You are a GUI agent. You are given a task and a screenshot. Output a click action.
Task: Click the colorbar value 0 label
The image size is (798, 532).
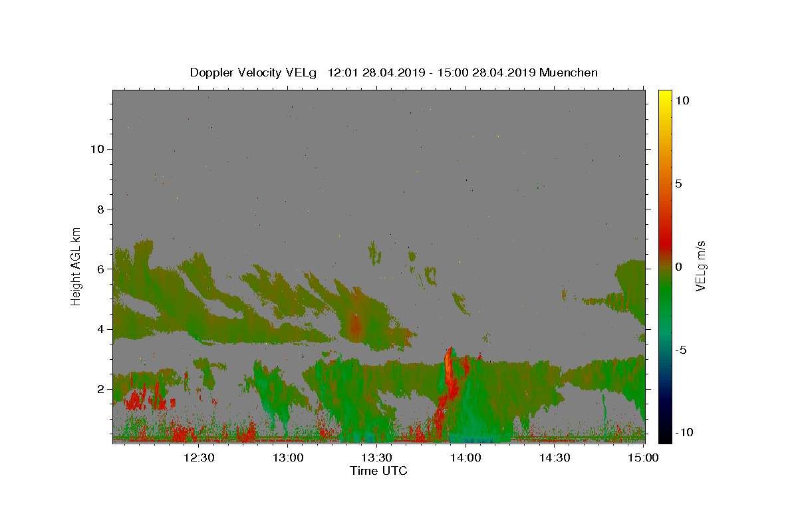tap(678, 267)
